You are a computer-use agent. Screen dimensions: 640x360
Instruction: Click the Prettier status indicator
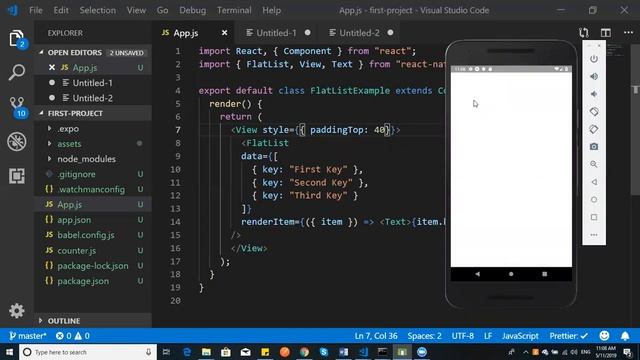pos(569,336)
